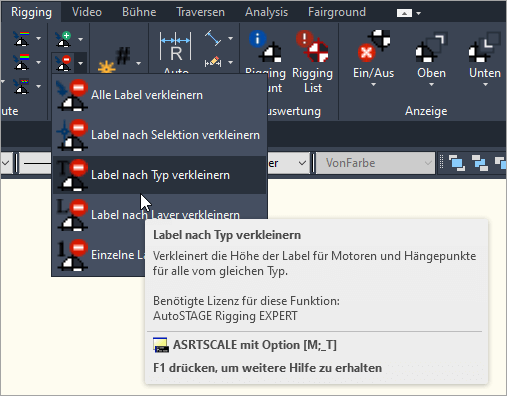Open the linetype line preview dropdown
Viewport: 507px width, 396px height.
tap(36, 163)
